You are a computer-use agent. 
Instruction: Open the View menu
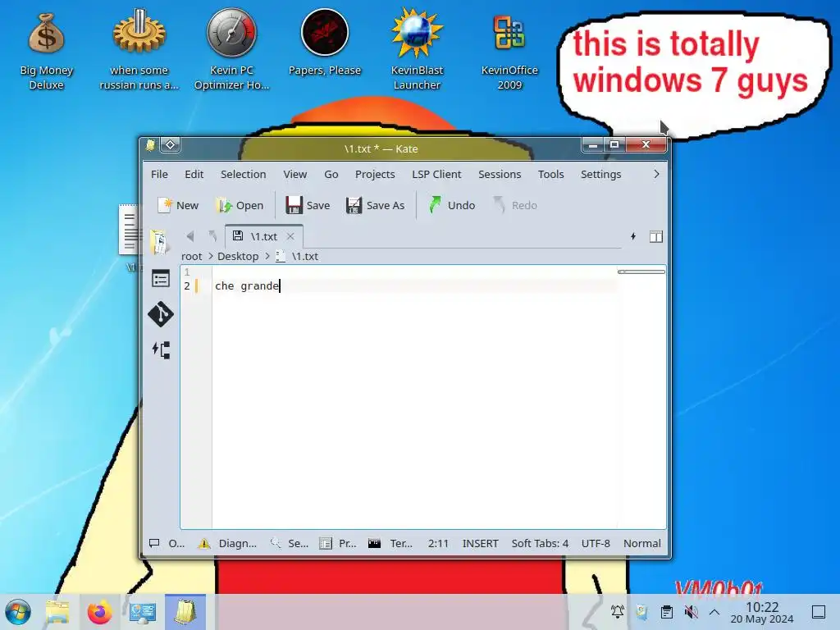tap(295, 174)
